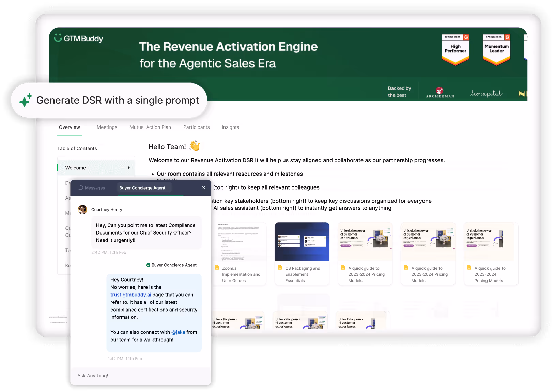Click Courtney Henry's avatar
555x392 pixels.
click(82, 209)
